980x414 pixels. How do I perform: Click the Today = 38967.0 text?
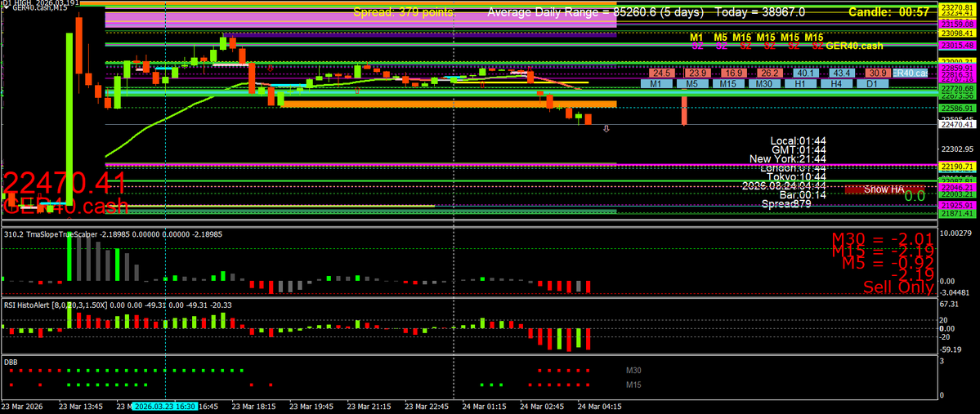click(x=760, y=12)
